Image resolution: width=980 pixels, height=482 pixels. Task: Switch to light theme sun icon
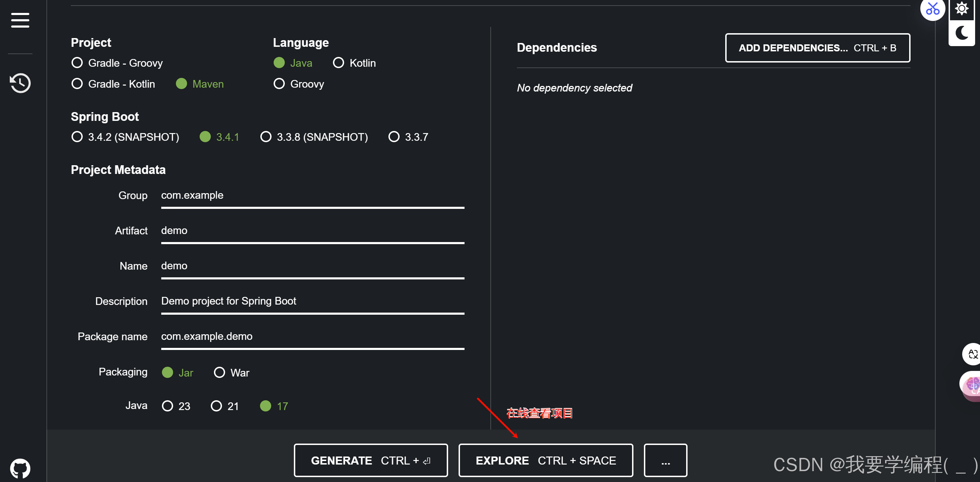point(962,8)
